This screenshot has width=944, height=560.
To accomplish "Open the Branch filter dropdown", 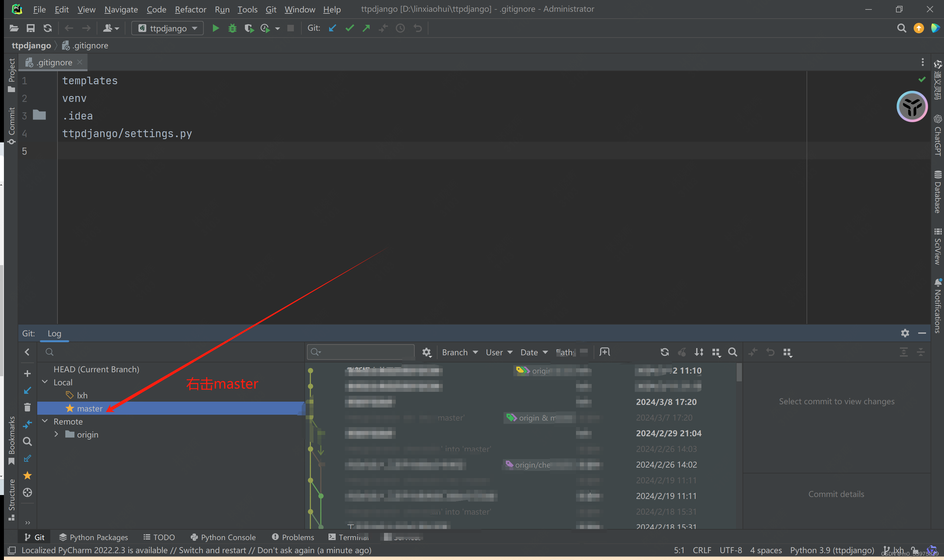I will (x=459, y=352).
